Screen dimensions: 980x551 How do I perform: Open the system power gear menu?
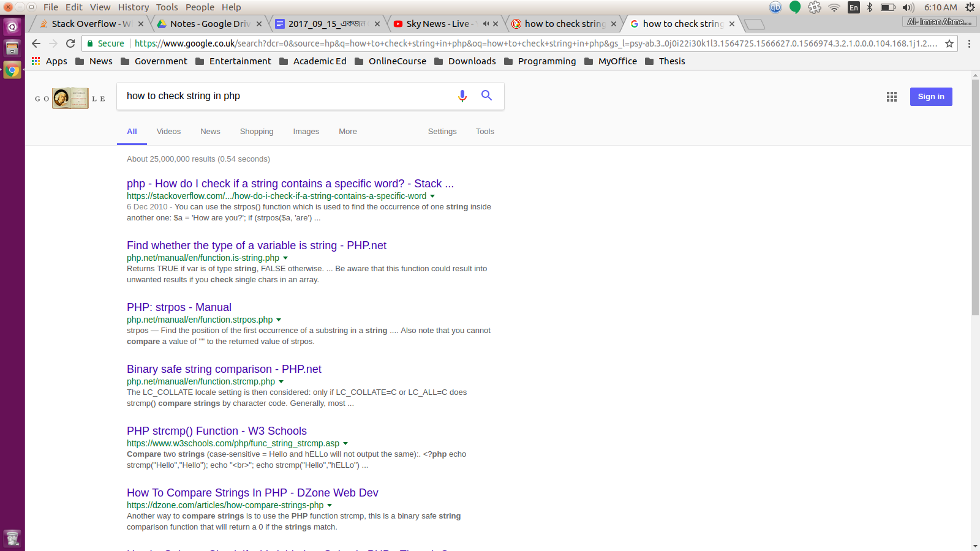970,7
